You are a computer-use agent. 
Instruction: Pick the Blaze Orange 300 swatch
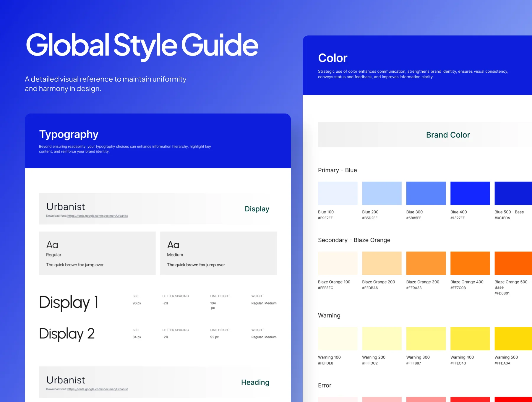pos(426,263)
